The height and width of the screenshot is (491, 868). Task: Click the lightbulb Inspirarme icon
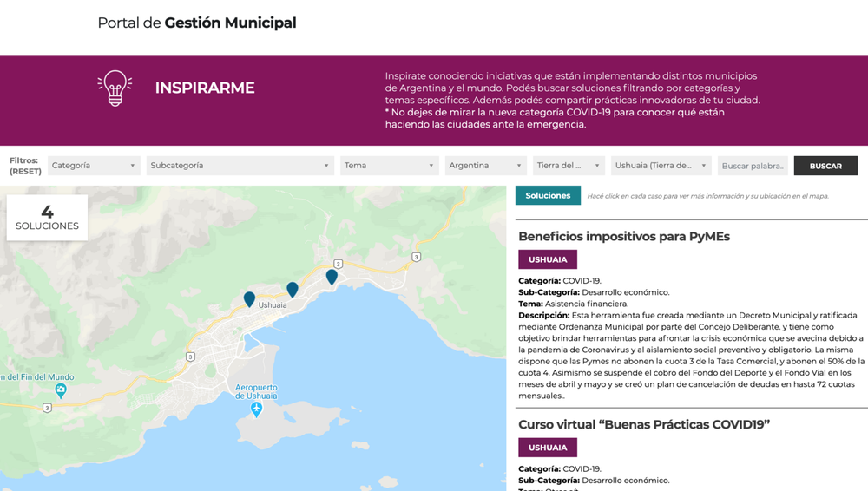click(115, 88)
